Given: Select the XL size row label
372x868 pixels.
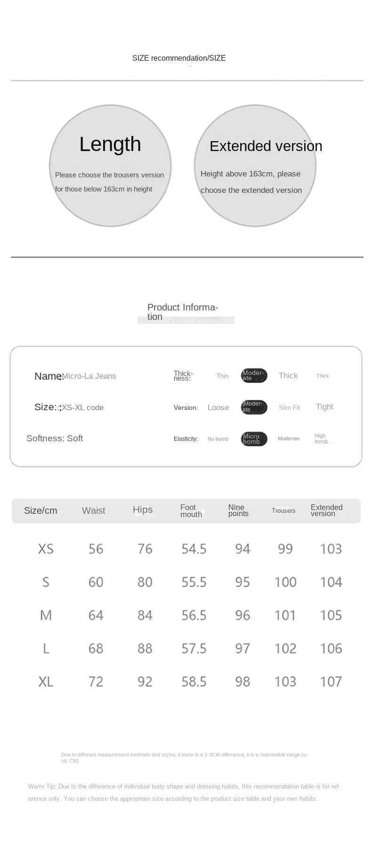Looking at the screenshot, I should click(46, 681).
